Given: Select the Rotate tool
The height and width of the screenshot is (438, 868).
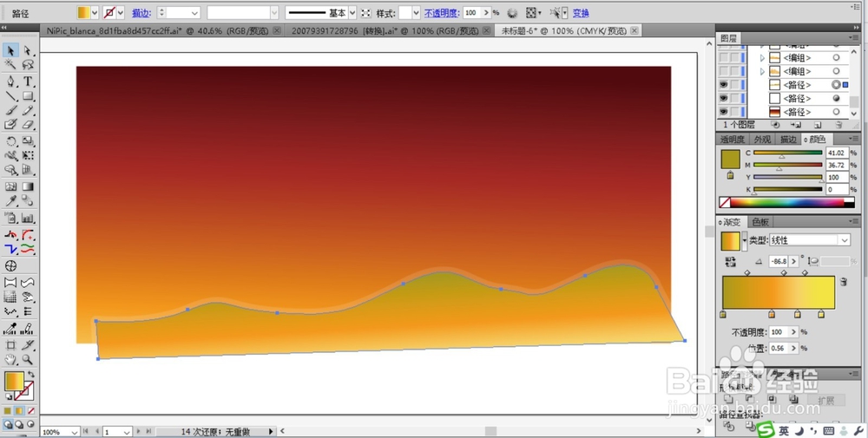Looking at the screenshot, I should tap(10, 141).
